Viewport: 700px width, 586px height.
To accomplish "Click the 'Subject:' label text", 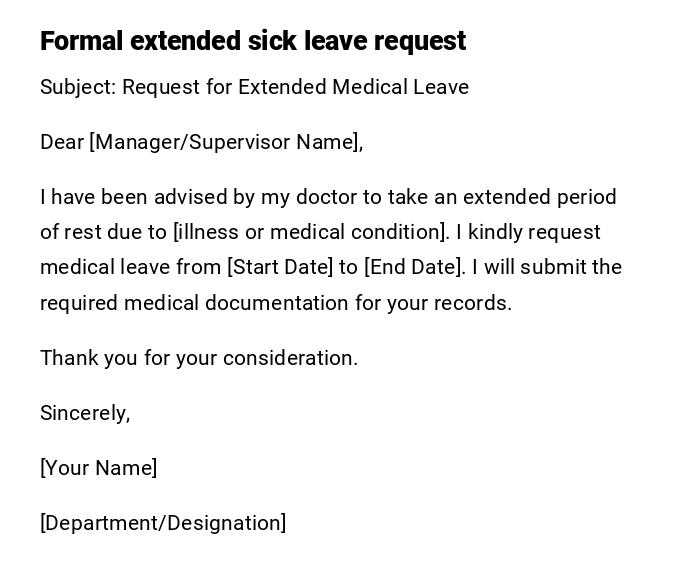I will click(x=78, y=87).
